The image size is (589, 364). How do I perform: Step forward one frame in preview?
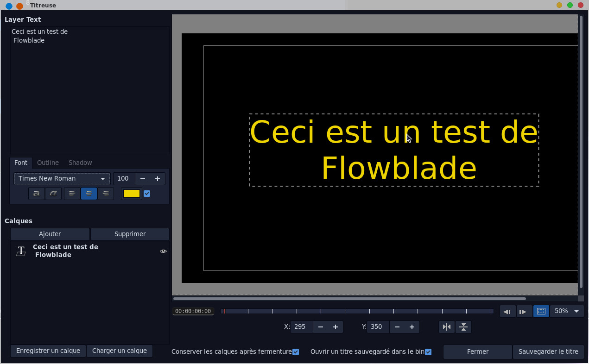click(524, 312)
